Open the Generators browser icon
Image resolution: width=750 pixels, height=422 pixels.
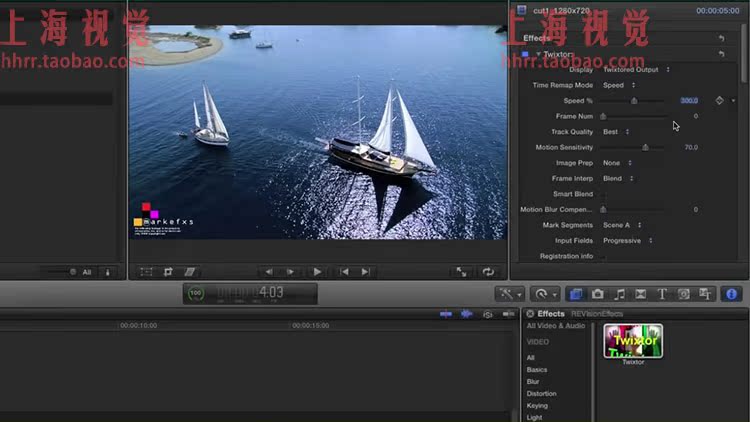click(x=684, y=294)
